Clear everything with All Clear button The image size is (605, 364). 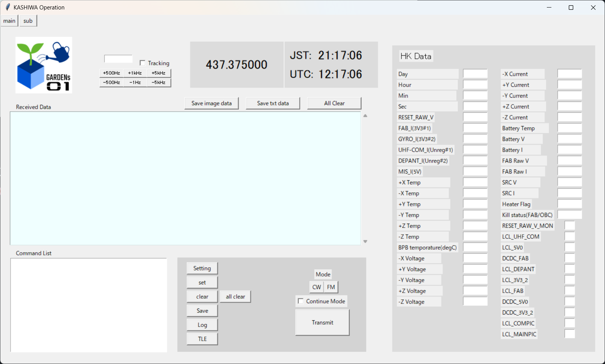(334, 103)
